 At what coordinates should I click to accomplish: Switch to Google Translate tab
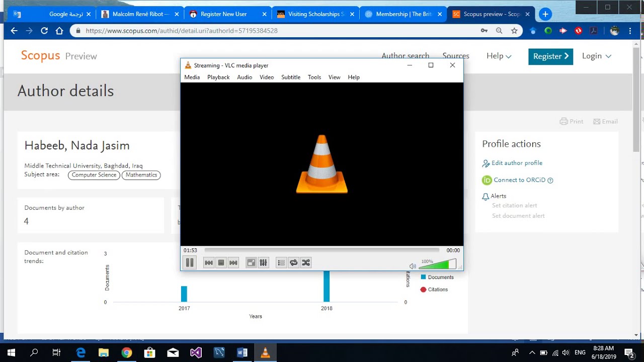(x=53, y=14)
